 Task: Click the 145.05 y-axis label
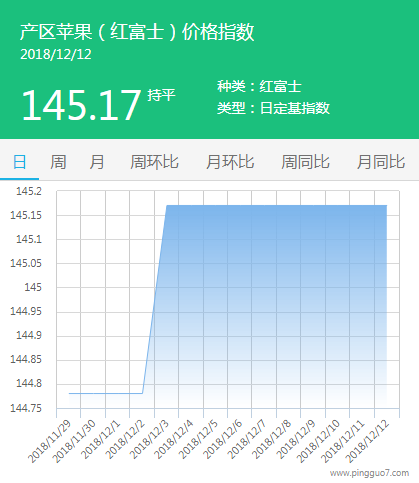pos(26,263)
